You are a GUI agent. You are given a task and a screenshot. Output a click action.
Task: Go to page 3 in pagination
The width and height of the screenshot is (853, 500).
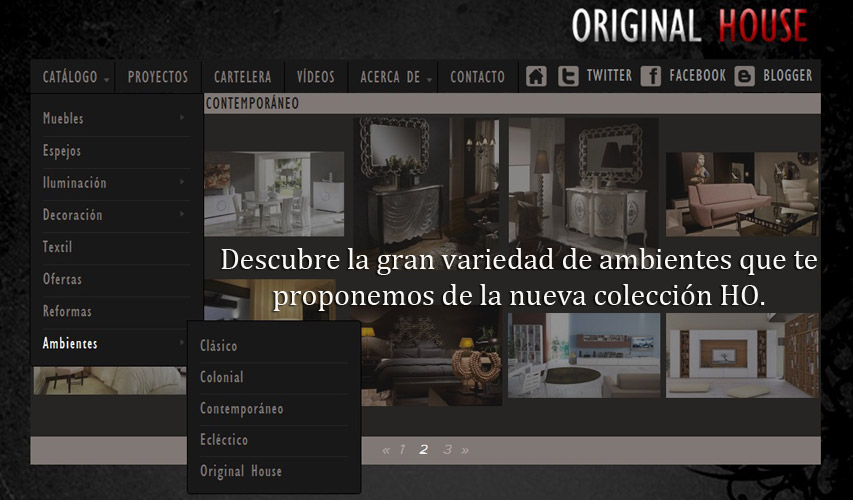point(447,449)
